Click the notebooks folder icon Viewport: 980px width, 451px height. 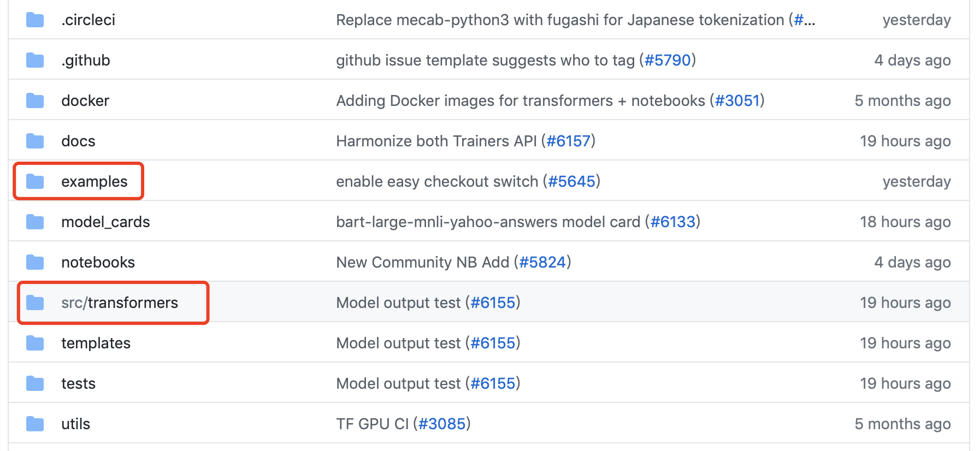point(35,263)
